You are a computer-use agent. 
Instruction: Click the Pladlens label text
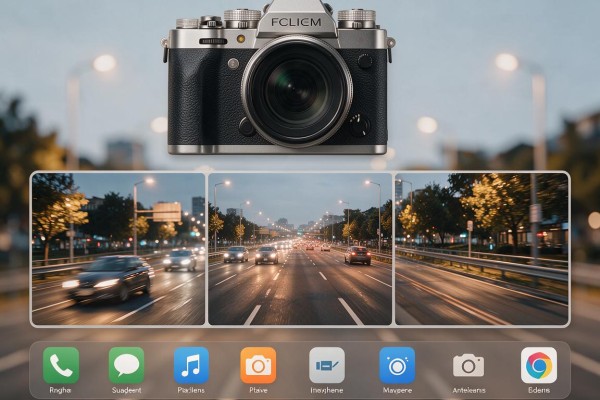[x=191, y=390]
